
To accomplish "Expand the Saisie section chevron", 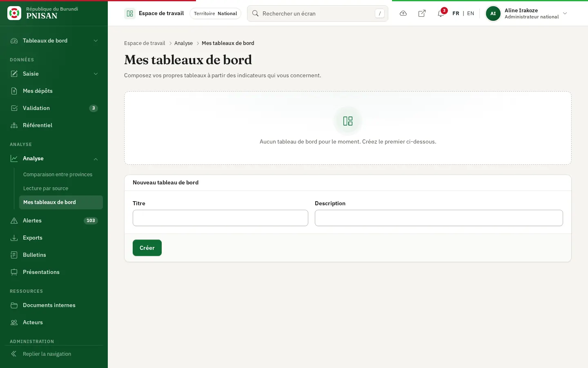I will click(96, 74).
